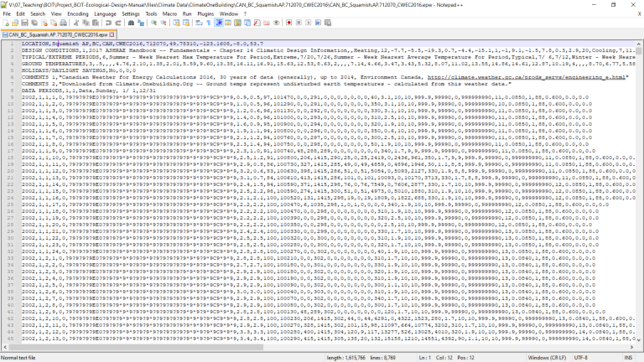Viewport: 644px width, 362px height.
Task: Open the Plugins menu
Action: (204, 14)
